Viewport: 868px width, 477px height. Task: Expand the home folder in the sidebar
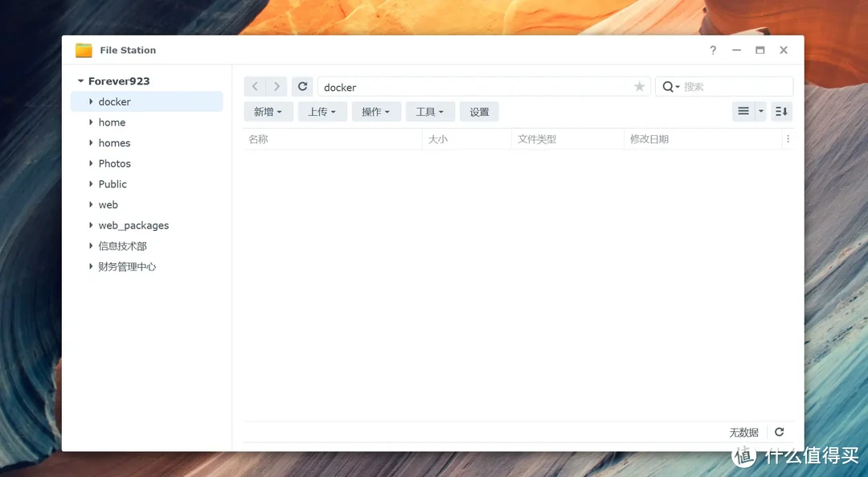(91, 121)
